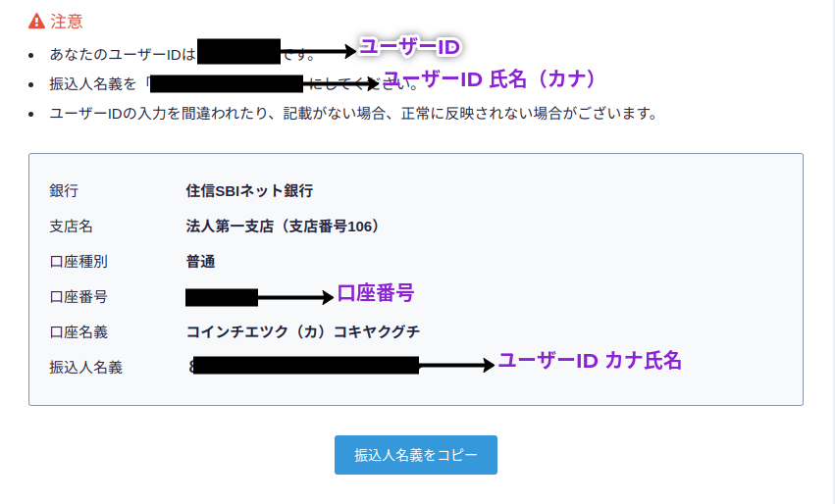The width and height of the screenshot is (835, 504).
Task: Click the branch name 法人第一支店（支店番号106）
Action: pyautogui.click(x=283, y=227)
